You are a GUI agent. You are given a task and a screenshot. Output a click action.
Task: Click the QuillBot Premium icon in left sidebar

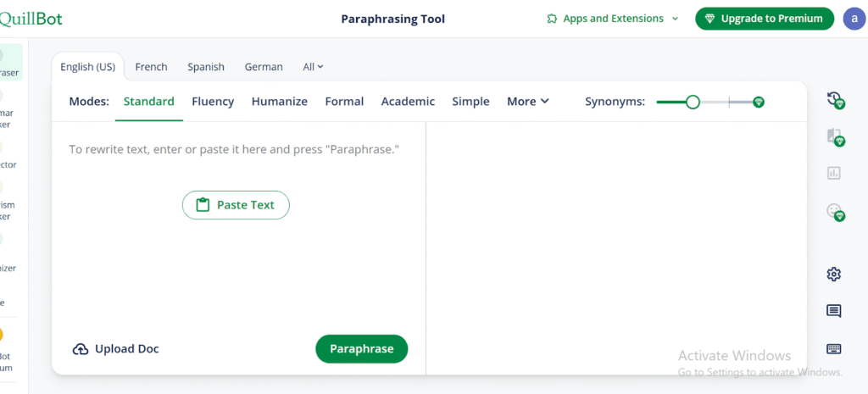pos(4,335)
